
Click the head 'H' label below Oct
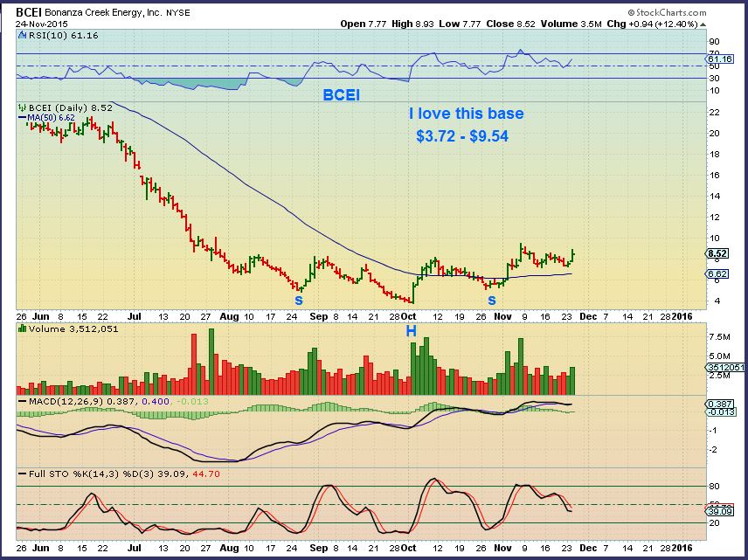411,330
